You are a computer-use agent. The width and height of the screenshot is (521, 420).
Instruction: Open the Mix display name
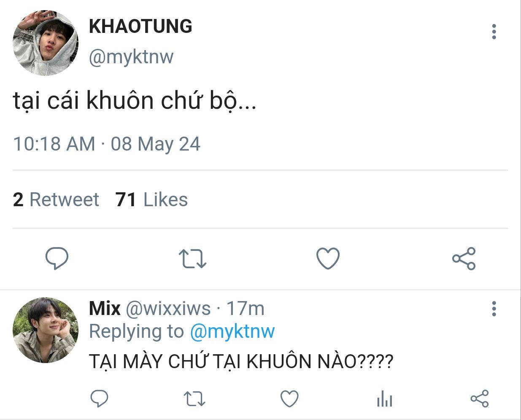[x=105, y=308]
